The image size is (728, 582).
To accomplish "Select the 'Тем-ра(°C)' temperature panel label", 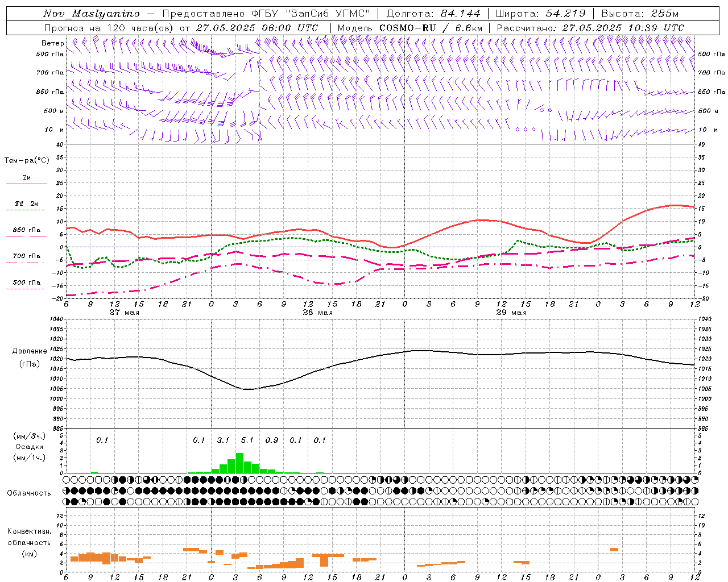I will (x=27, y=161).
